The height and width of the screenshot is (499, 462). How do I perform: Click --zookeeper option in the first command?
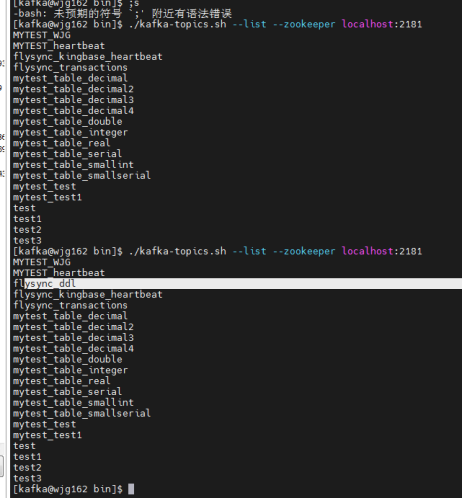[304, 25]
